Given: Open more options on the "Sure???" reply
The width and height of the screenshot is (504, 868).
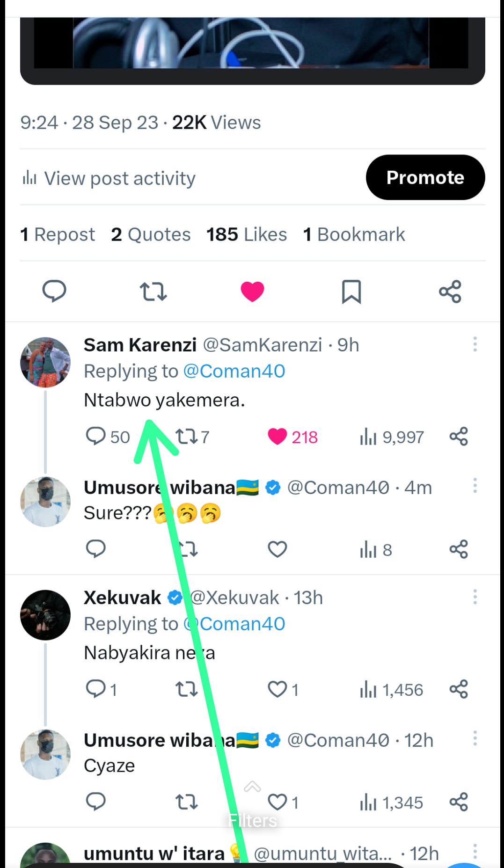Looking at the screenshot, I should (x=475, y=486).
